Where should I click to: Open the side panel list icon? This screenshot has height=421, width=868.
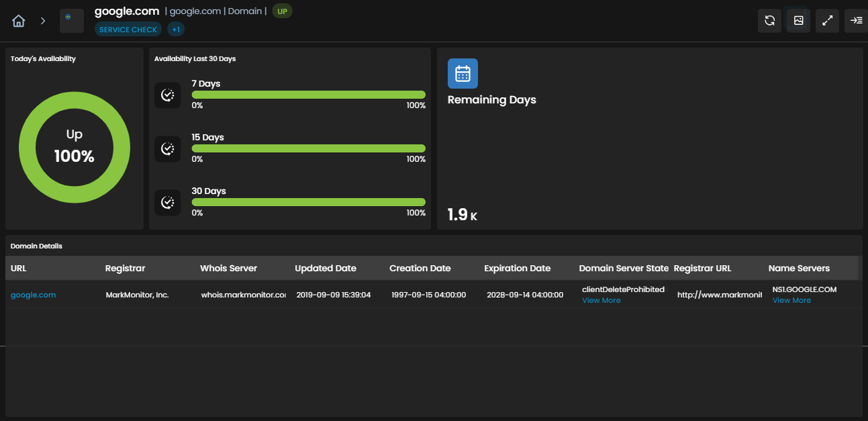click(x=857, y=21)
